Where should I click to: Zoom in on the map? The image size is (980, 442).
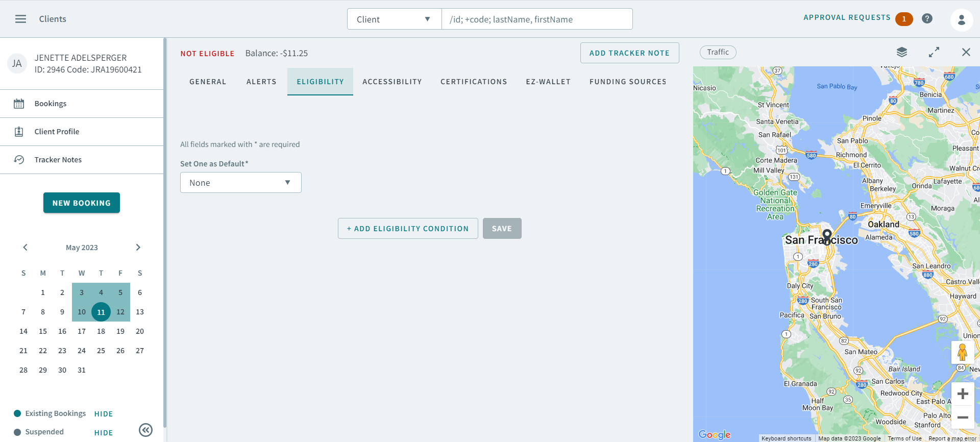click(963, 394)
